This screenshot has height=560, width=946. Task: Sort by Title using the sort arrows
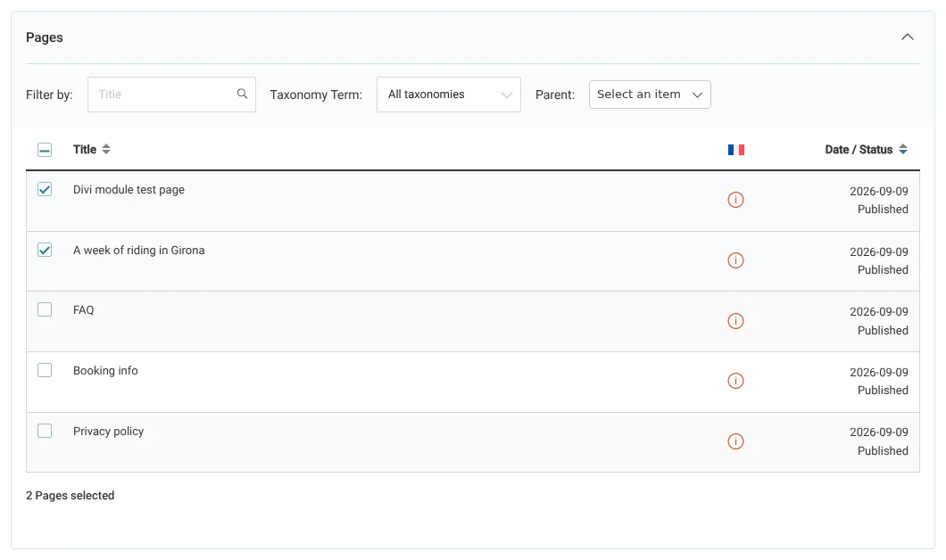coord(106,149)
